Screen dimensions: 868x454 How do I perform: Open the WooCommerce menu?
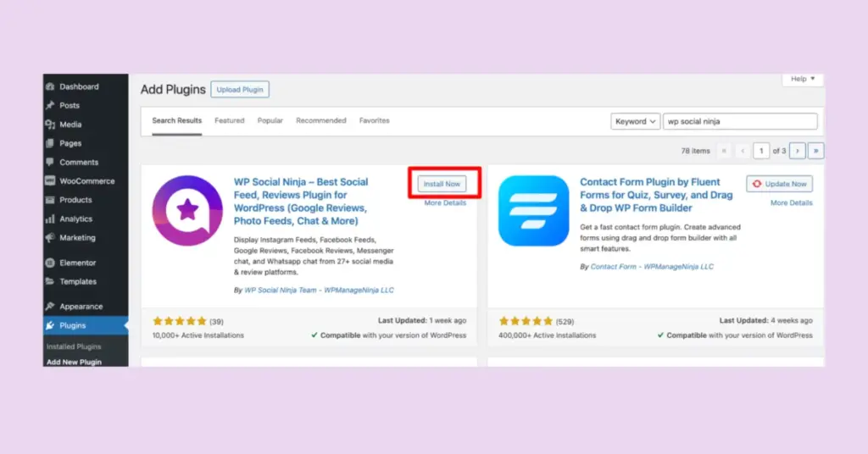(86, 181)
